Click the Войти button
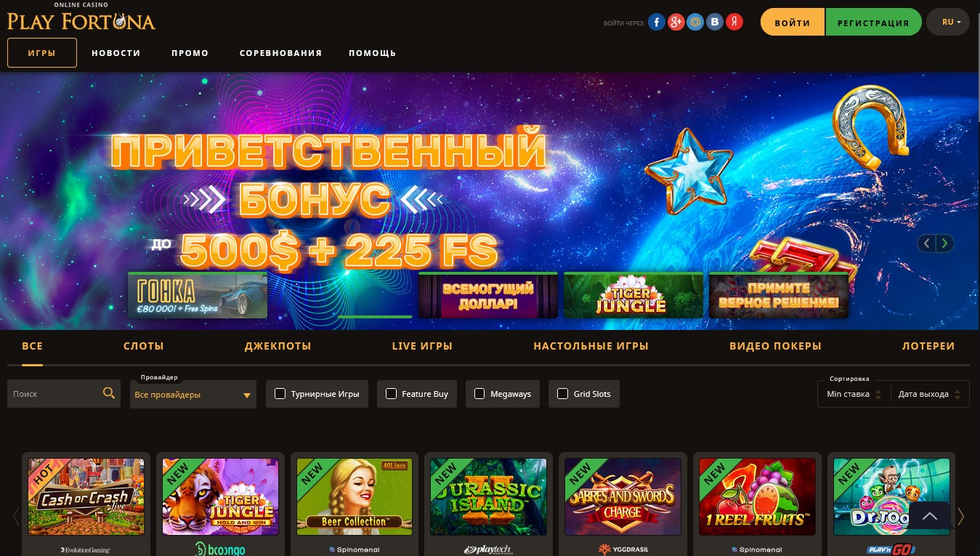 click(793, 23)
